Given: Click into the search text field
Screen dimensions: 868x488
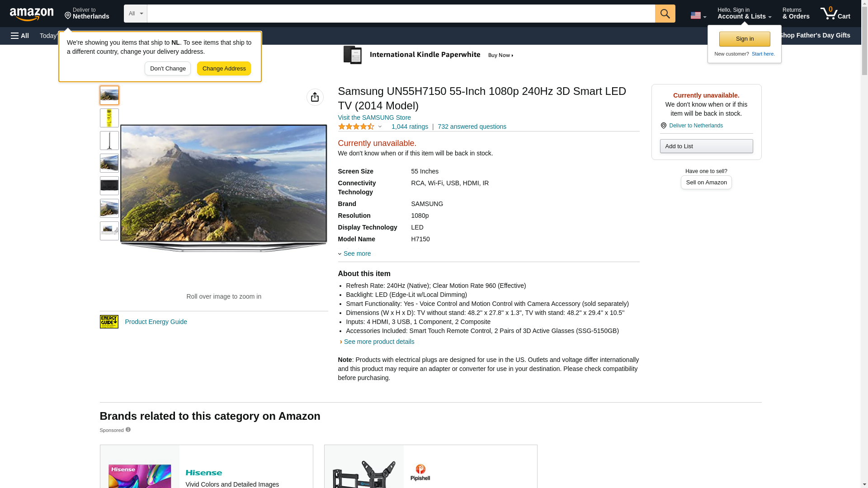Looking at the screenshot, I should [x=401, y=14].
